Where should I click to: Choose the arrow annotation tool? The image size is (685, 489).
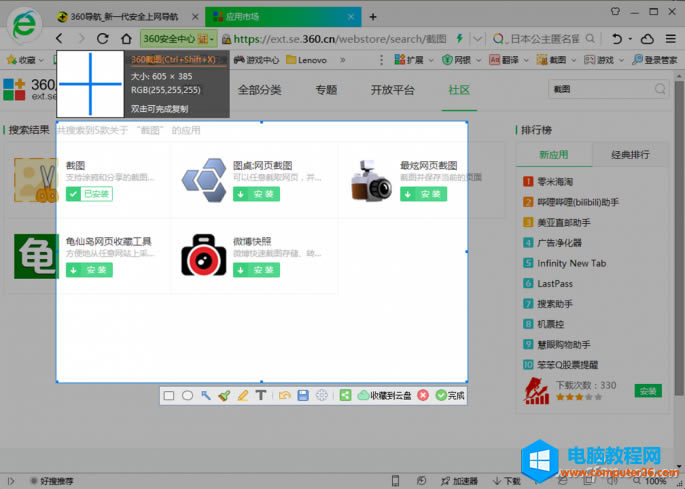pyautogui.click(x=206, y=396)
